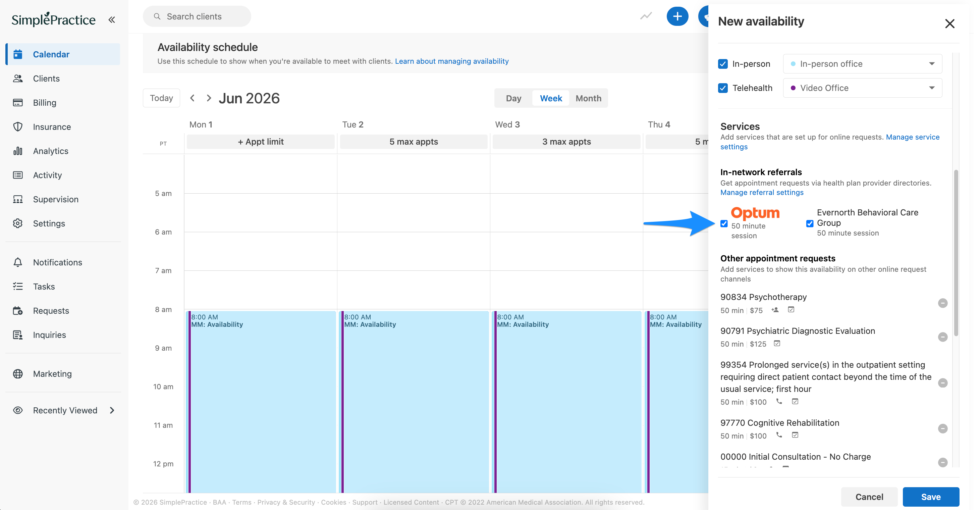This screenshot has width=980, height=510.
Task: Click the Settings gear icon
Action: pyautogui.click(x=18, y=223)
